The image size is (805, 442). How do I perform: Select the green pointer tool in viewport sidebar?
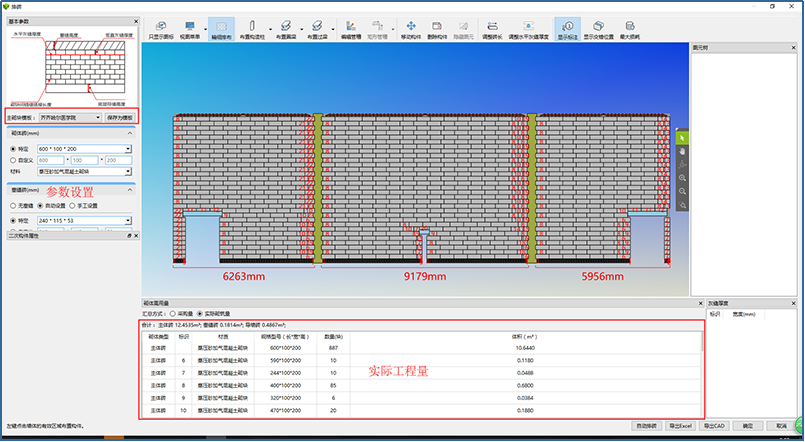pyautogui.click(x=682, y=139)
